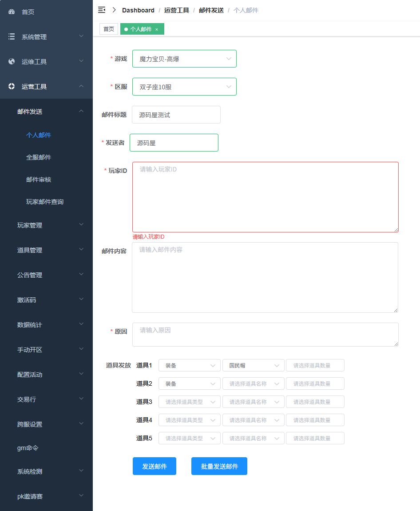Screen dimensions: 420x511
Task: Collapse the 邮件发送 submenu
Action: click(47, 112)
